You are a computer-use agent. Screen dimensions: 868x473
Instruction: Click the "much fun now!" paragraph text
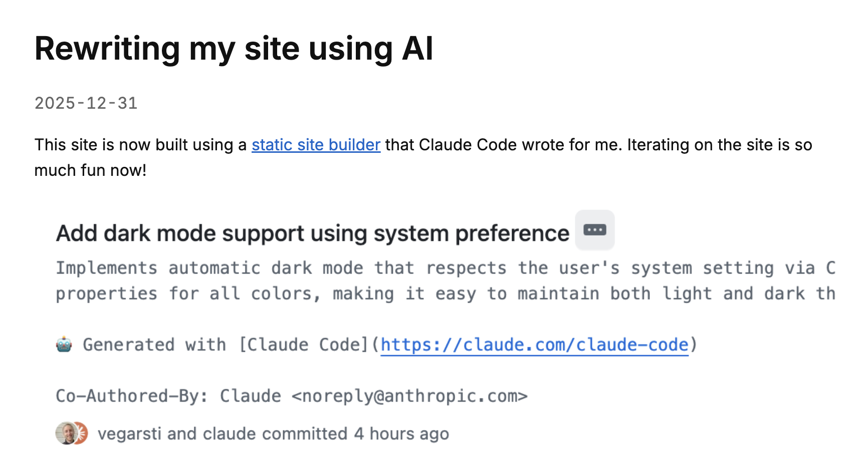(90, 170)
